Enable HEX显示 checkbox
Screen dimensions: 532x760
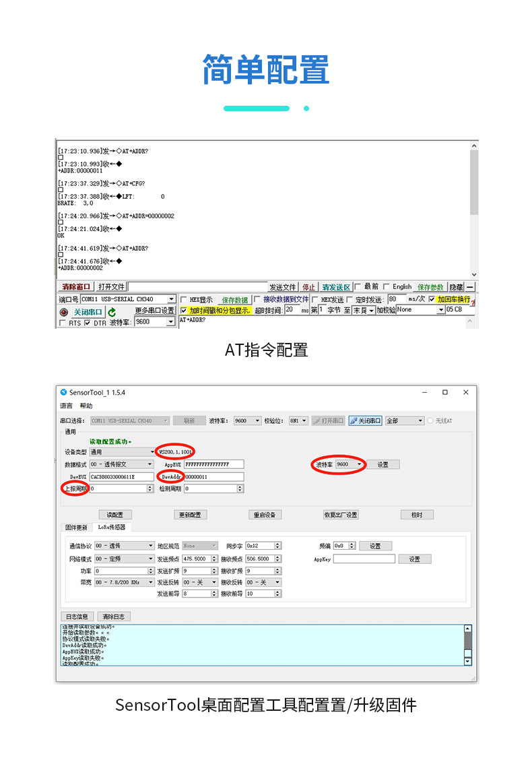[x=184, y=300]
